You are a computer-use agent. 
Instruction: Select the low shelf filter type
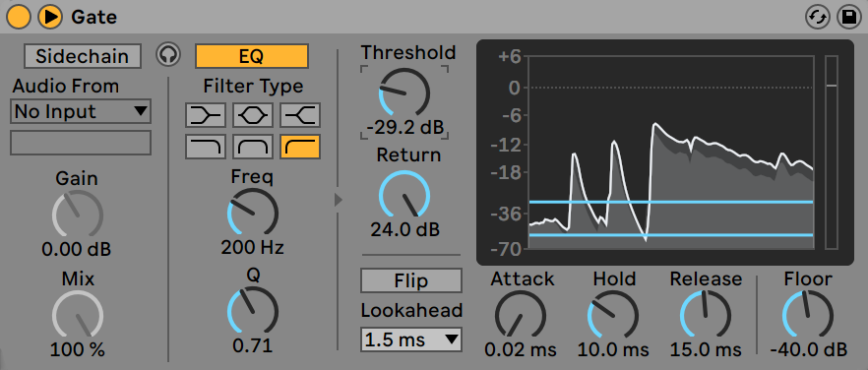(x=206, y=115)
